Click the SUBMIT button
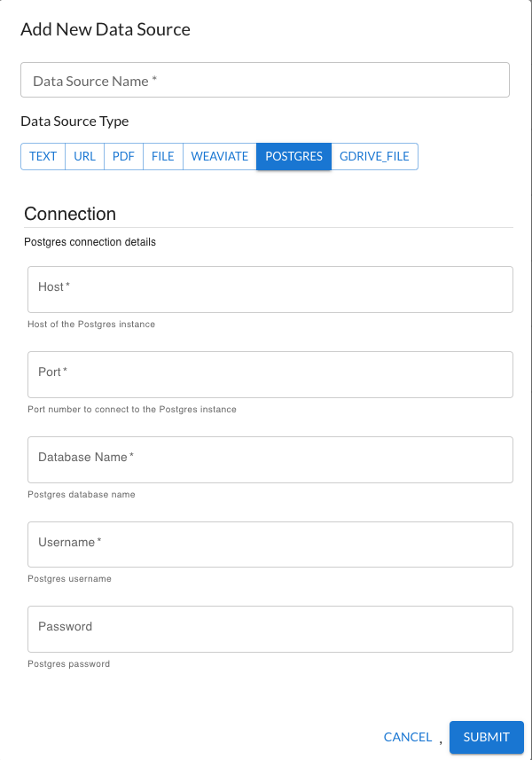Image resolution: width=532 pixels, height=760 pixels. pos(486,737)
